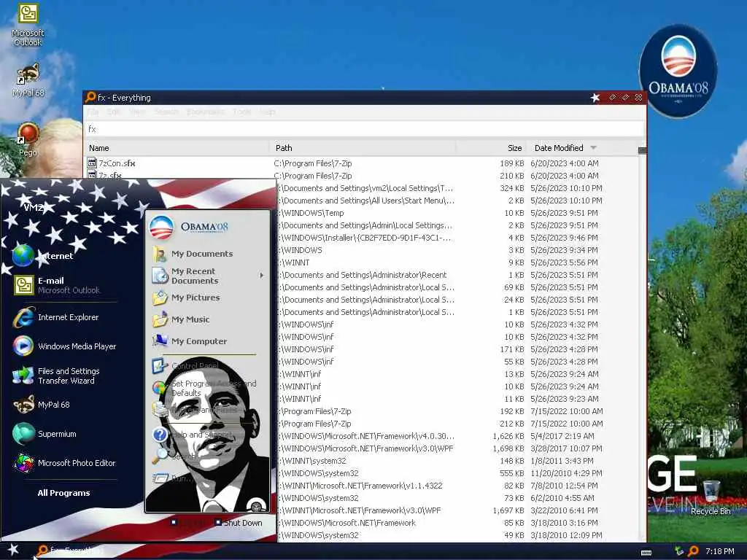Launch Supermium from the Start menu
This screenshot has width=747, height=560.
click(x=44, y=434)
